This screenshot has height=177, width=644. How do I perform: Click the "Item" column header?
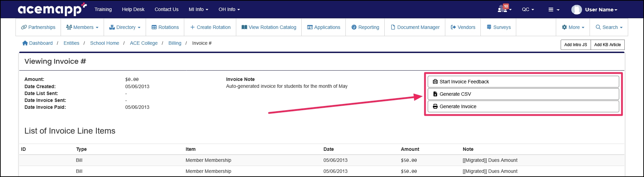(190, 149)
